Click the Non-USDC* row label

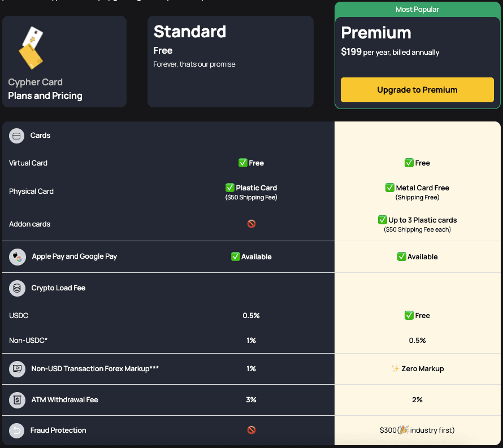click(x=28, y=340)
